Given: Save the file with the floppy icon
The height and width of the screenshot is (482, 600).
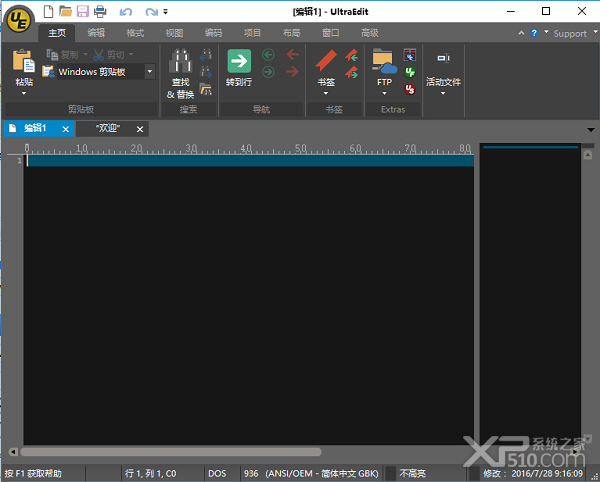Looking at the screenshot, I should click(x=83, y=11).
